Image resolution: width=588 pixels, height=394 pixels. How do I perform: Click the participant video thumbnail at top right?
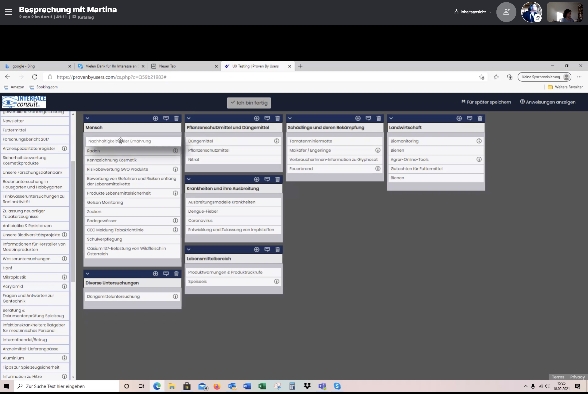(x=564, y=12)
